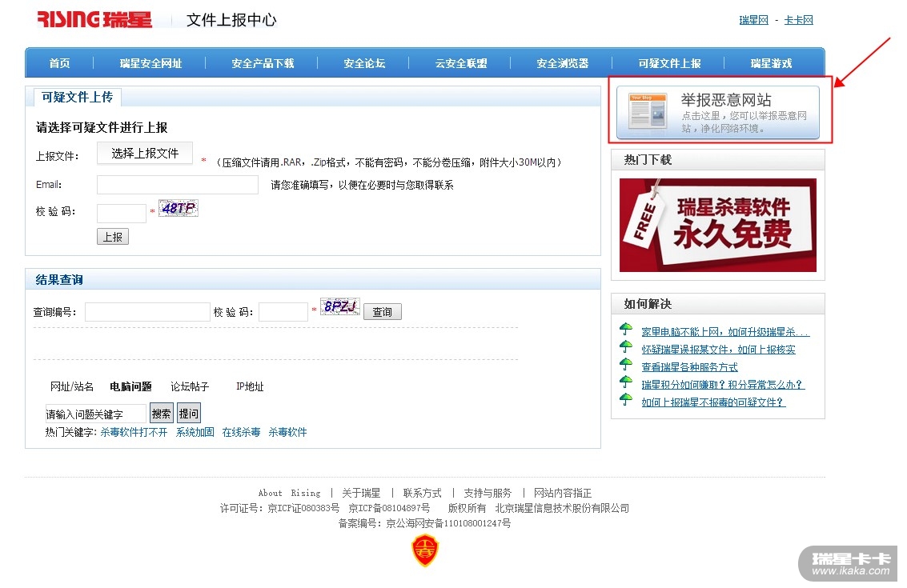This screenshot has height=588, width=907.
Task: Click the 选择上报文件 button
Action: point(145,154)
